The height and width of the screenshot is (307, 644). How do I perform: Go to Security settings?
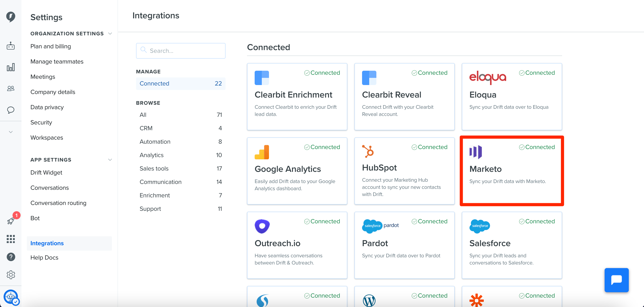click(41, 122)
